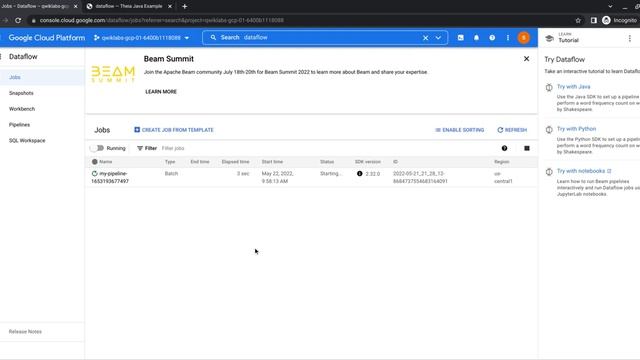Image resolution: width=640 pixels, height=360 pixels.
Task: Click the job ID cell starting with 2022-05-21
Action: [420, 177]
